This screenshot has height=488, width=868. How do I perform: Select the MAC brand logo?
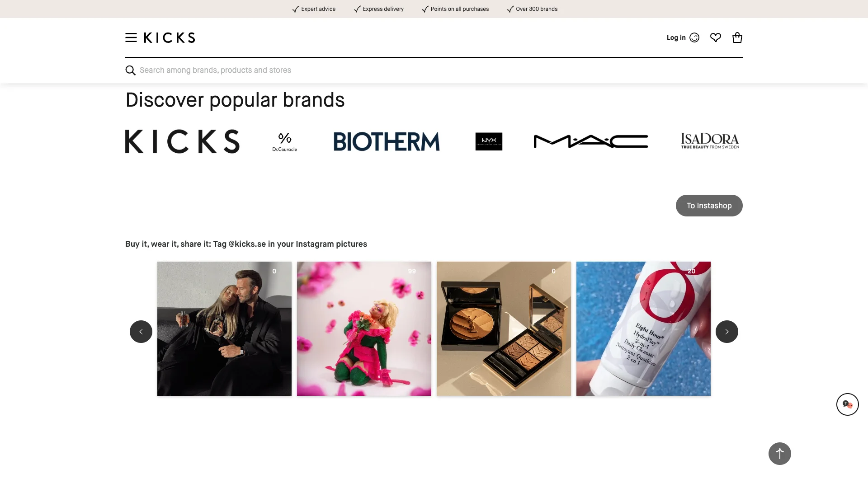591,141
